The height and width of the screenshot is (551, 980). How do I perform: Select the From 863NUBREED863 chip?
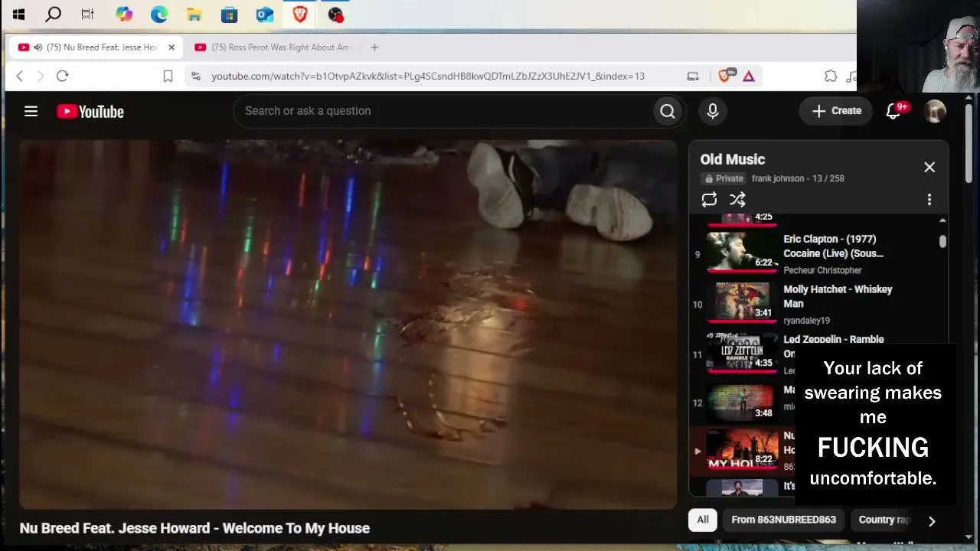pyautogui.click(x=783, y=520)
